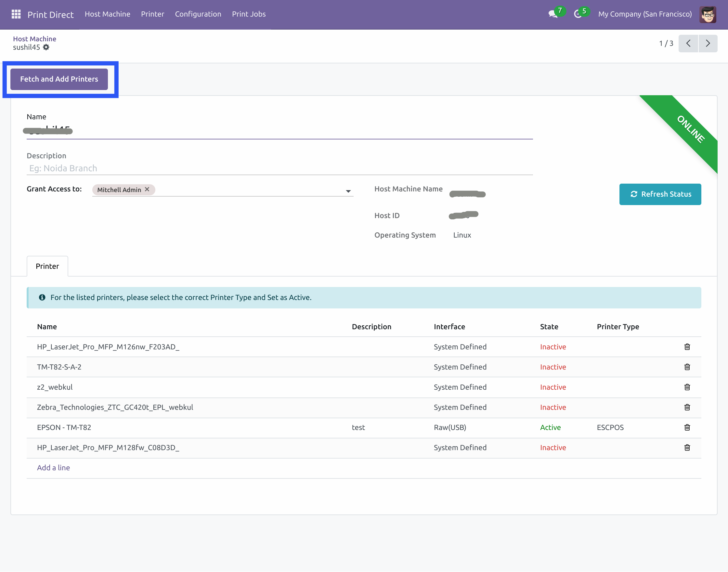728x572 pixels.
Task: Switch to the Printer tab
Action: click(x=47, y=266)
